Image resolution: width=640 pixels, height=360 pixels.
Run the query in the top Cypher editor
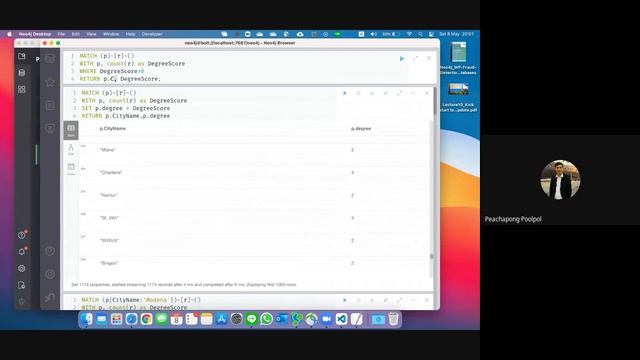click(402, 59)
